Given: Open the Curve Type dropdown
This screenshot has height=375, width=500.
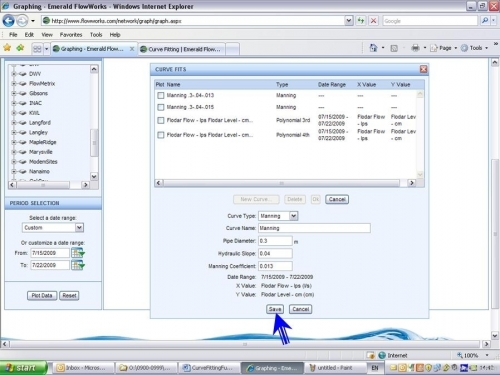Looking at the screenshot, I should [293, 216].
